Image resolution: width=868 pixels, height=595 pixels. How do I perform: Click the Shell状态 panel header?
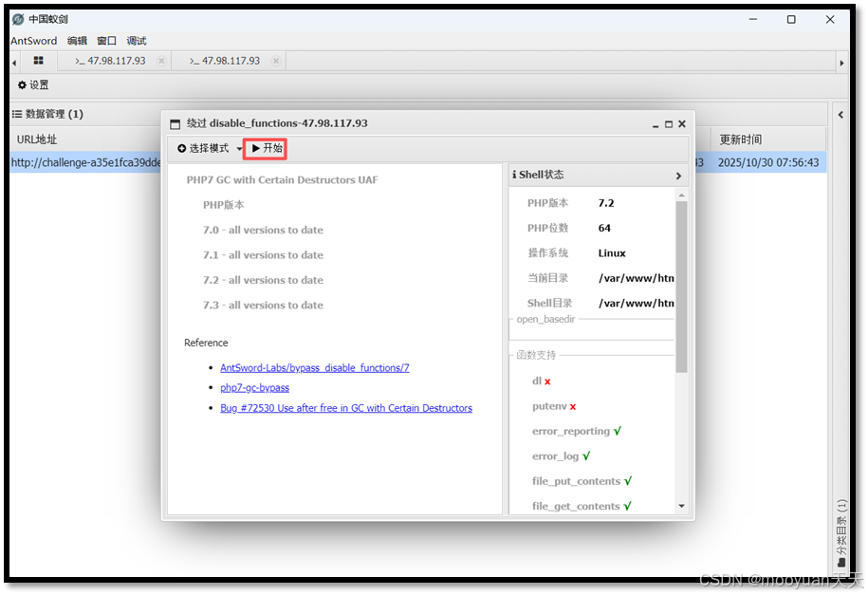[599, 175]
